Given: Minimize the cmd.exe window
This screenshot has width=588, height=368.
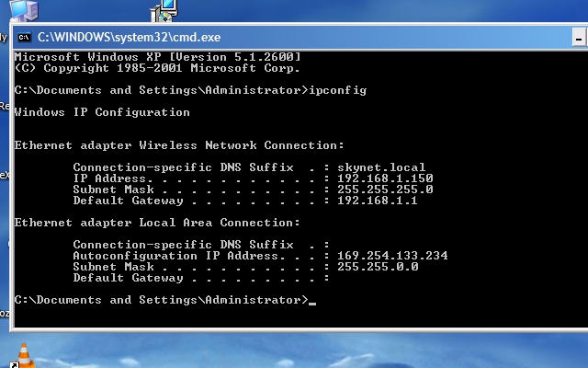Looking at the screenshot, I should [x=579, y=38].
